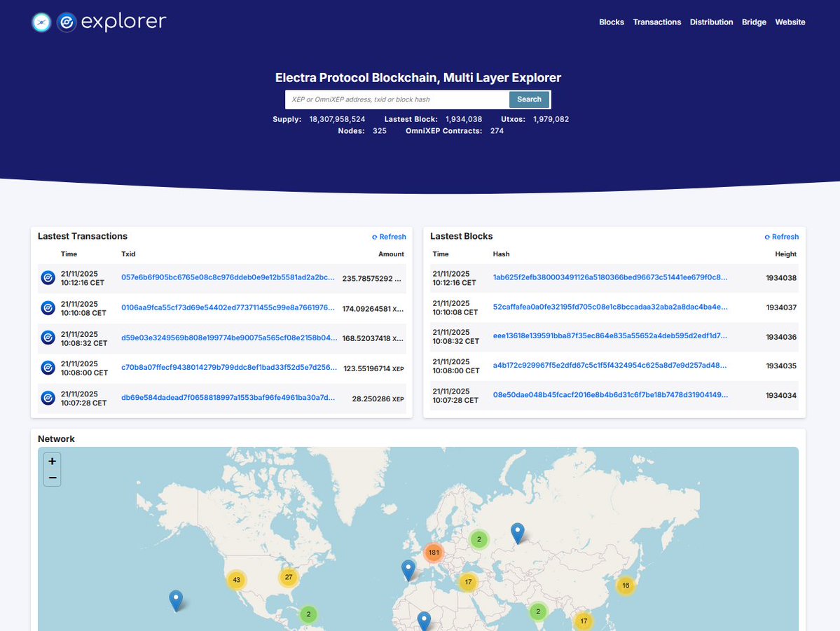Open block hash 08e50dae048b45fcacf2...
840x631 pixels.
coord(610,395)
